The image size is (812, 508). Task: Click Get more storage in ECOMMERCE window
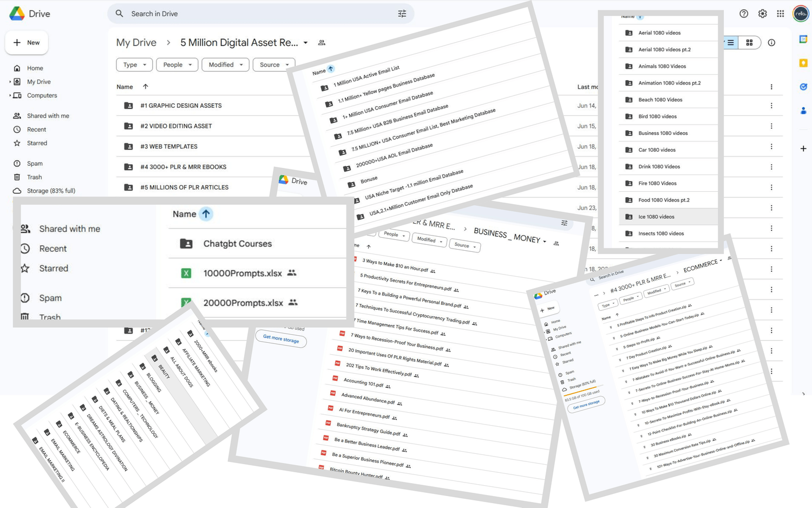586,403
